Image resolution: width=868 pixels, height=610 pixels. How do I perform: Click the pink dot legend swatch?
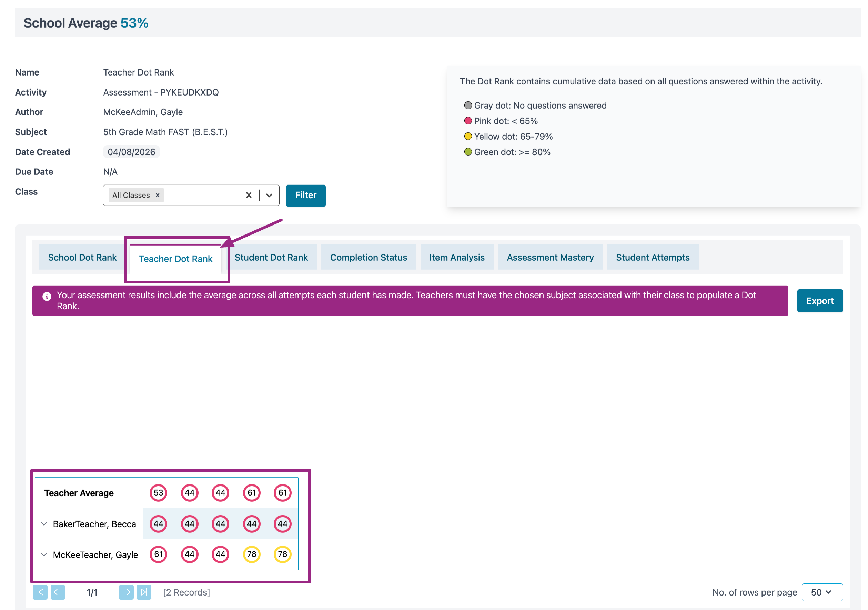(468, 121)
